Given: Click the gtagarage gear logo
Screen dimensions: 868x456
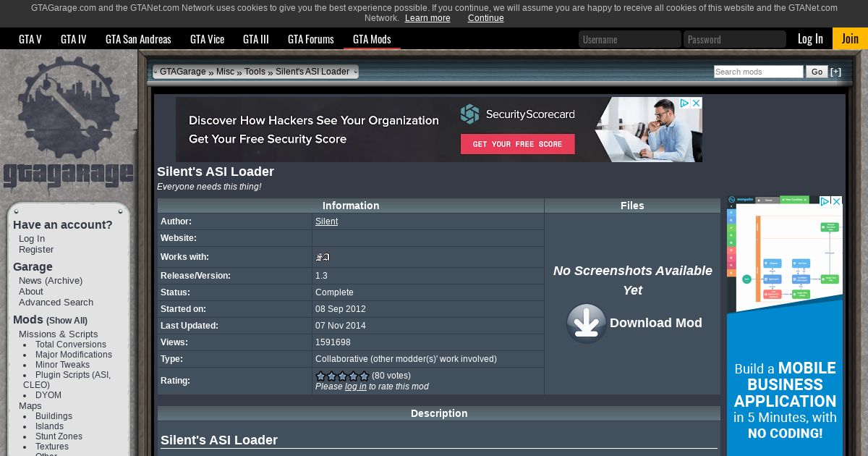Looking at the screenshot, I should (x=69, y=124).
